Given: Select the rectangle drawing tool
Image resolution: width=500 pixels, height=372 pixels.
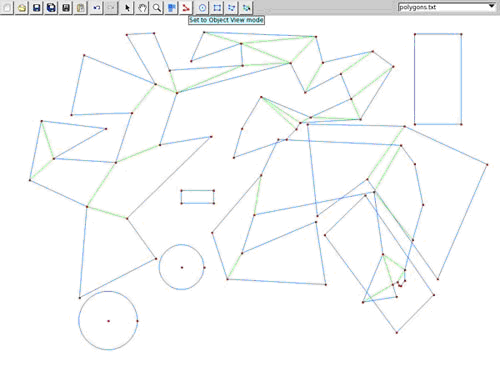Looking at the screenshot, I should pyautogui.click(x=217, y=7).
